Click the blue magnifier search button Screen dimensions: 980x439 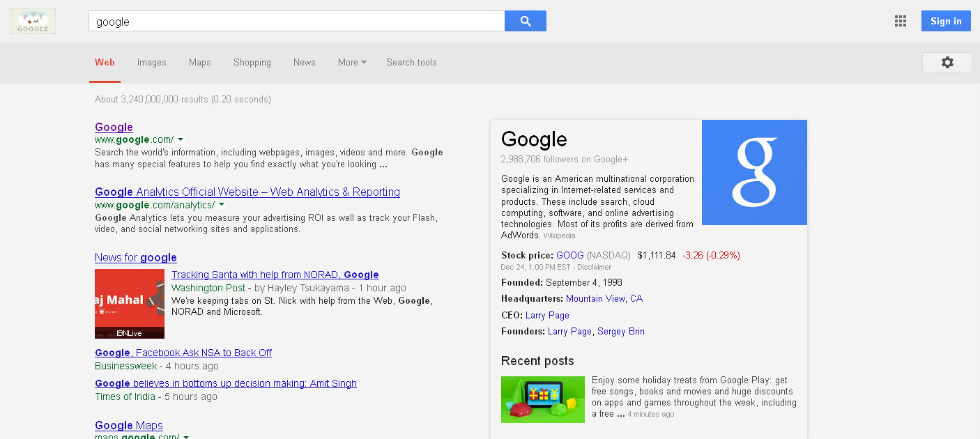pyautogui.click(x=526, y=21)
